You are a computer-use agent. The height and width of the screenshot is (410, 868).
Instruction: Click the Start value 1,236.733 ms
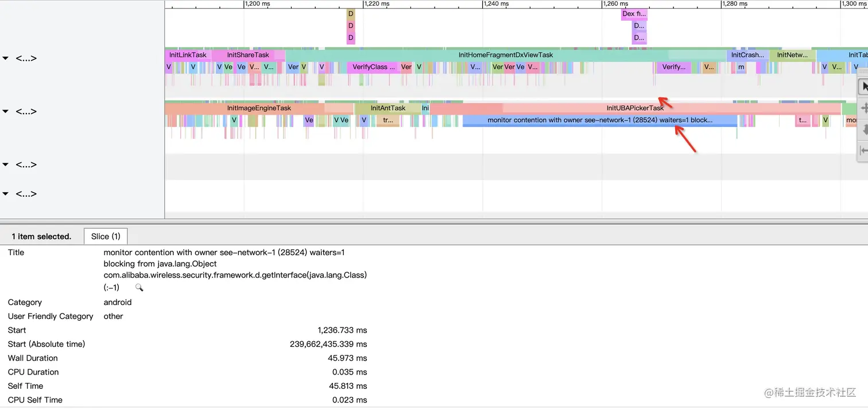[x=342, y=330]
